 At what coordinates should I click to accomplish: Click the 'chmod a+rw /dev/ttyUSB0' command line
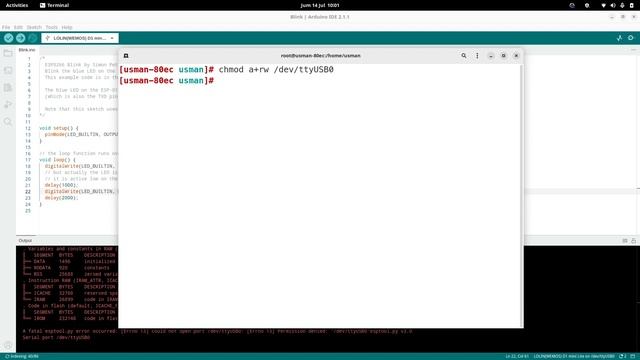click(276, 69)
